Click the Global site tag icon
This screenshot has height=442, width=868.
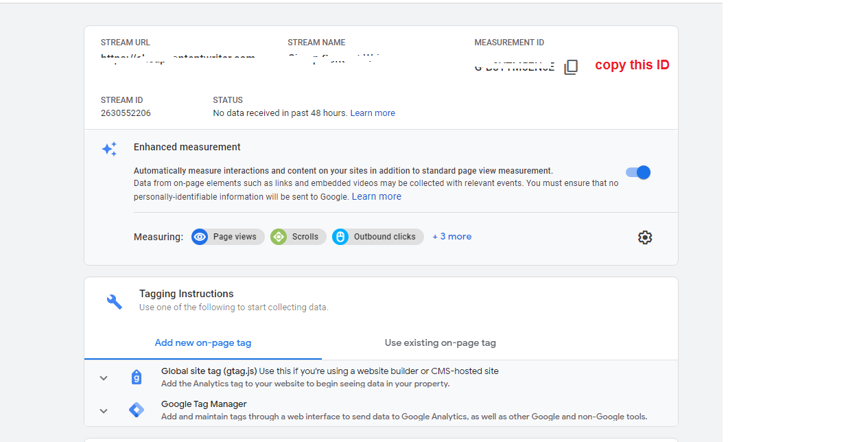(137, 377)
